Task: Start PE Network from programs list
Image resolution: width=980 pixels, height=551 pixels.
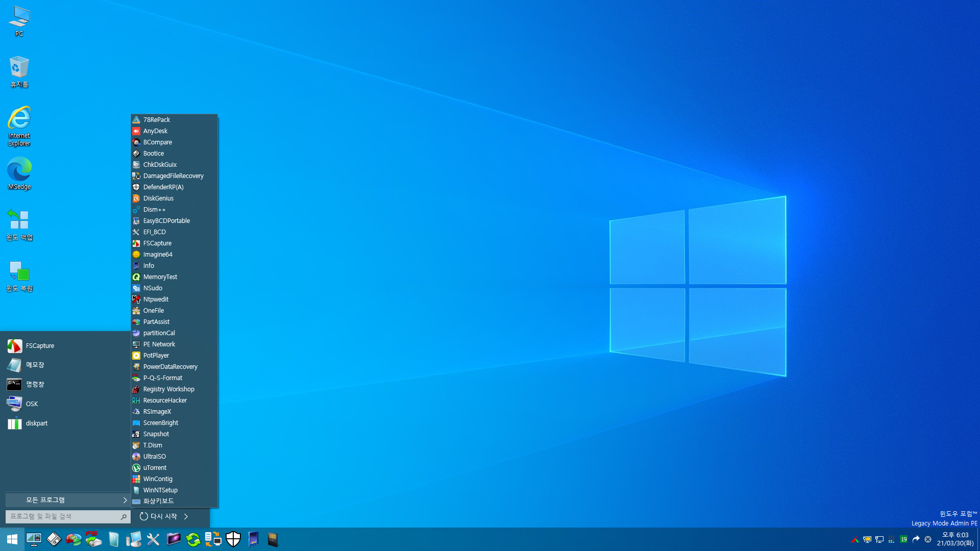Action: [x=175, y=344]
